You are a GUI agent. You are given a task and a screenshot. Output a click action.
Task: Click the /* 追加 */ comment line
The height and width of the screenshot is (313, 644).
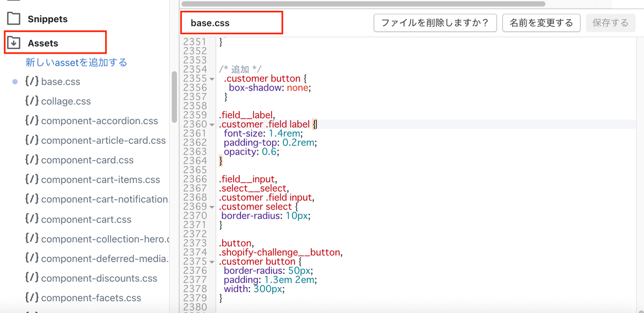click(240, 69)
